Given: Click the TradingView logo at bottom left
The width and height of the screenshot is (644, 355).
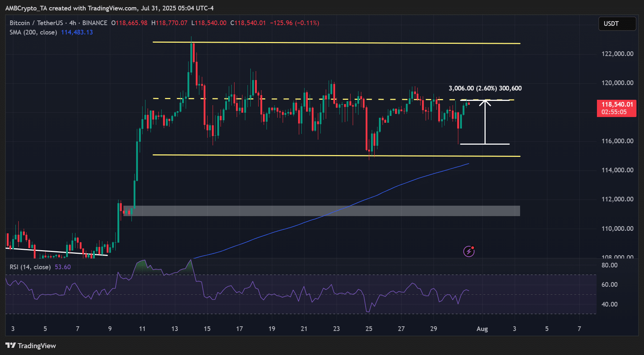Looking at the screenshot, I should click(x=31, y=346).
